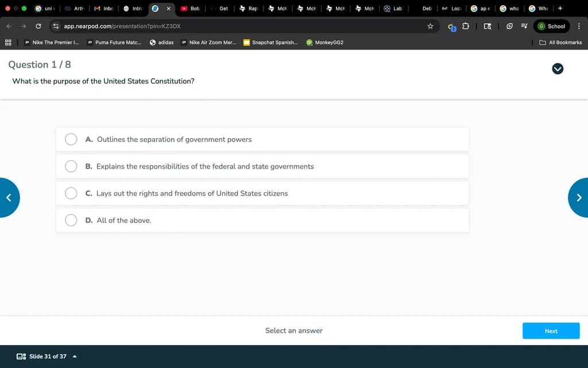588x368 pixels.
Task: Click answer text 'Outlines the separation of government powers'
Action: (175, 139)
